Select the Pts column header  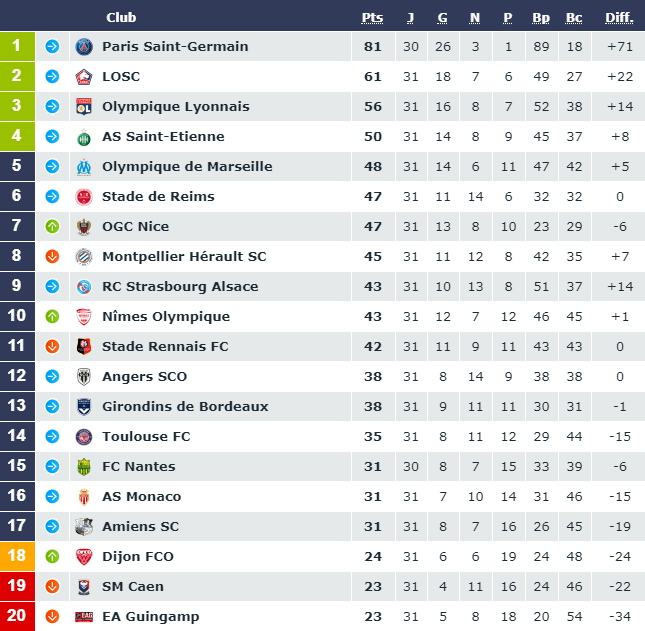372,18
